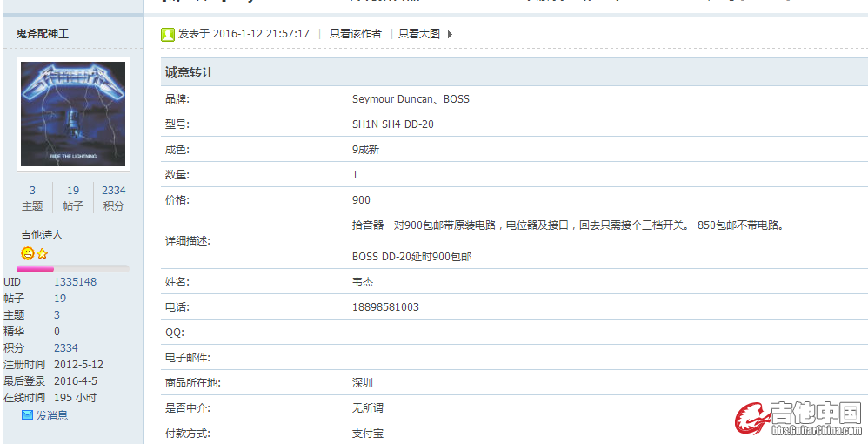The width and height of the screenshot is (868, 444).
Task: Click the 诚意转让 table heading
Action: pyautogui.click(x=190, y=72)
